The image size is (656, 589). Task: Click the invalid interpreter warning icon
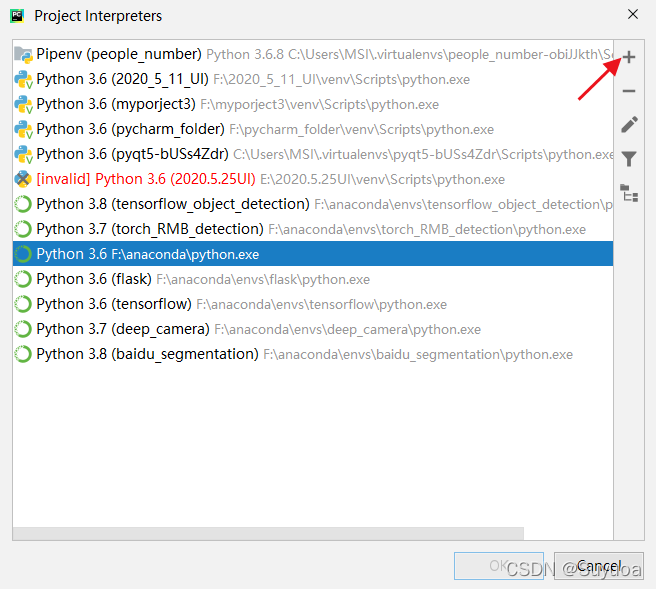coord(23,179)
